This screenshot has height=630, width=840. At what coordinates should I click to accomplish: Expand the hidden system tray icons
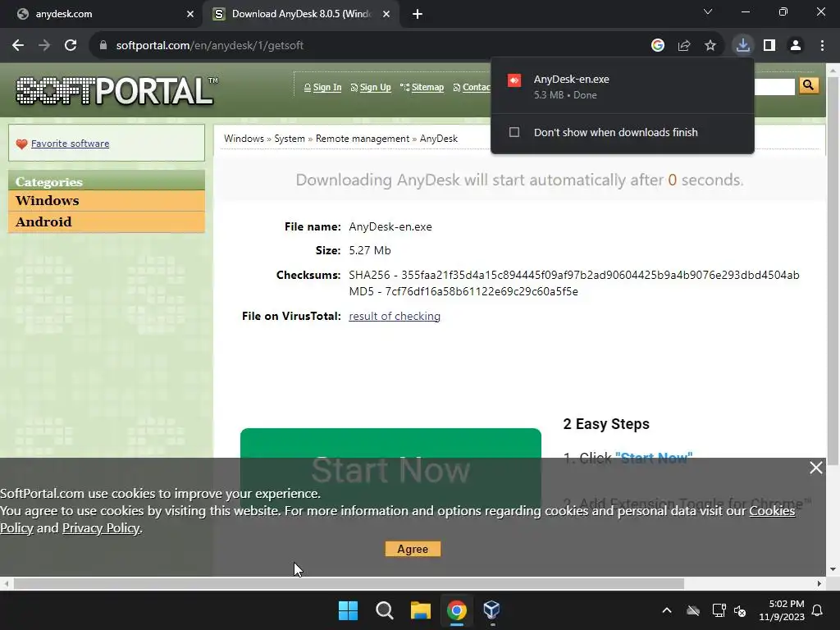coord(667,610)
